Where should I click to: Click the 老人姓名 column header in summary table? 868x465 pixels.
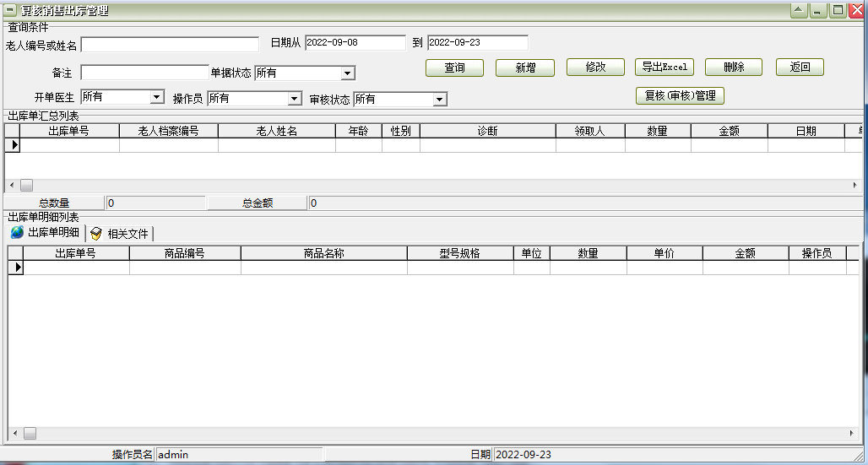[x=276, y=131]
